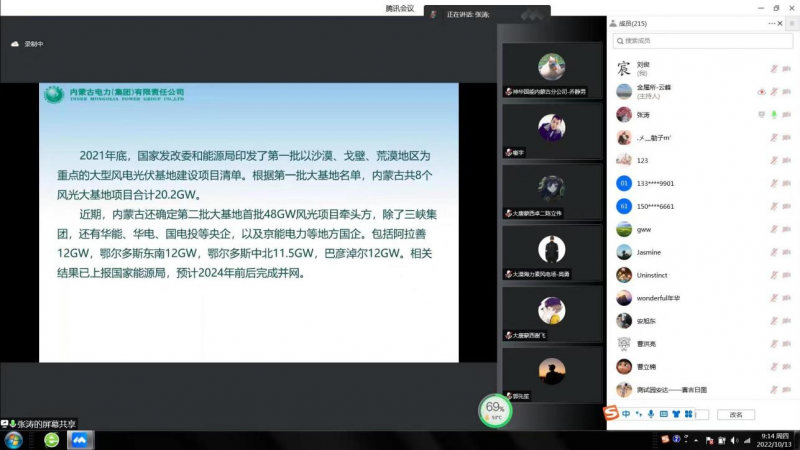Click the red recording icon in the host row
800x450 pixels.
761,92
